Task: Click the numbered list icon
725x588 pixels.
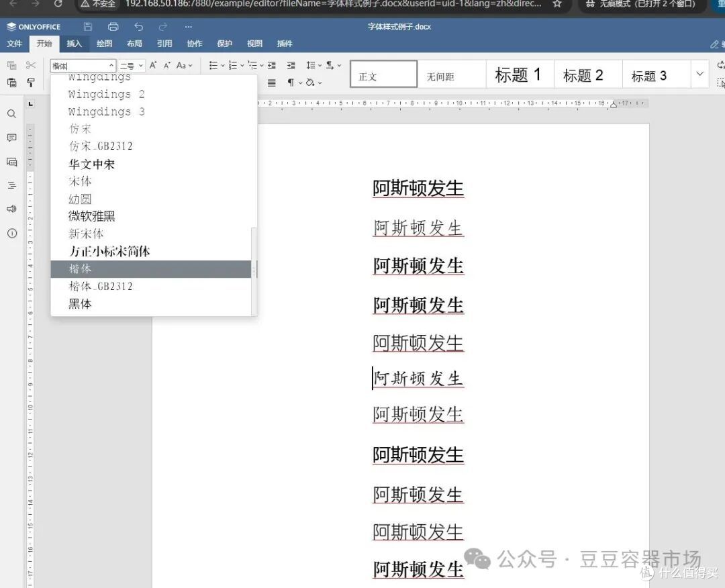Action: [233, 65]
